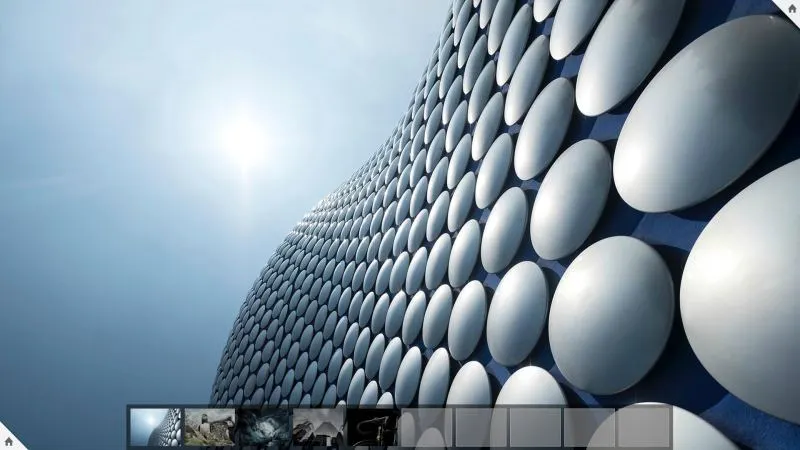Click the home icon in the bottom-left corner
Image resolution: width=800 pixels, height=450 pixels.
(8, 441)
